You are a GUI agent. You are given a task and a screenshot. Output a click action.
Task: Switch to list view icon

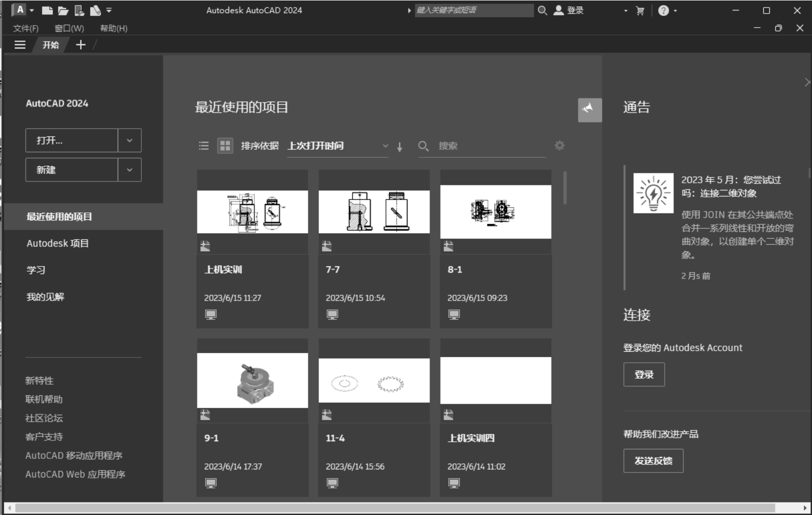(x=204, y=146)
